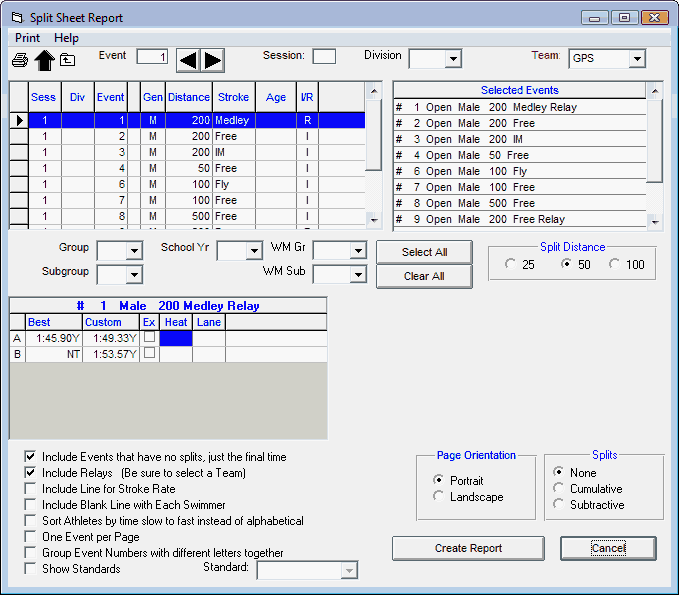Go to next event with right arrow
This screenshot has width=679, height=595.
pos(212,60)
